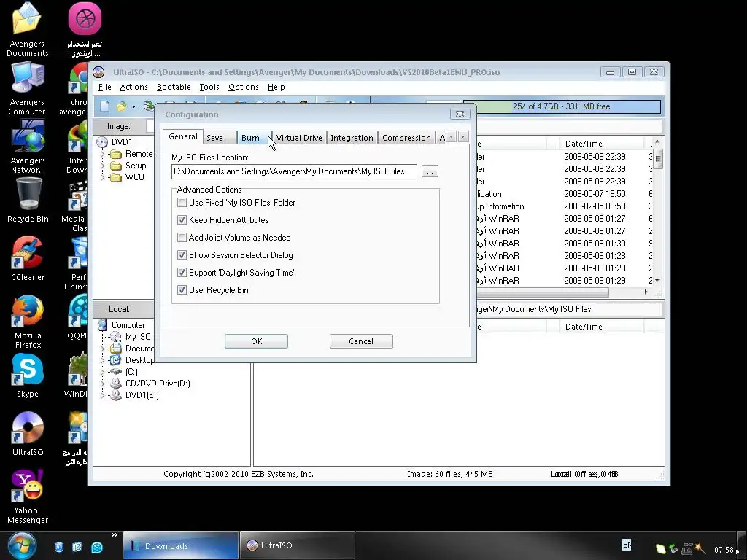Select DVD1(E:) drive in Local tree

click(142, 394)
